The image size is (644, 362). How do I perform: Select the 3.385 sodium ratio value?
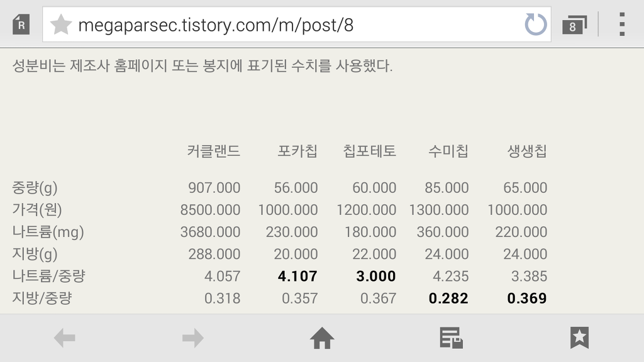tap(529, 277)
